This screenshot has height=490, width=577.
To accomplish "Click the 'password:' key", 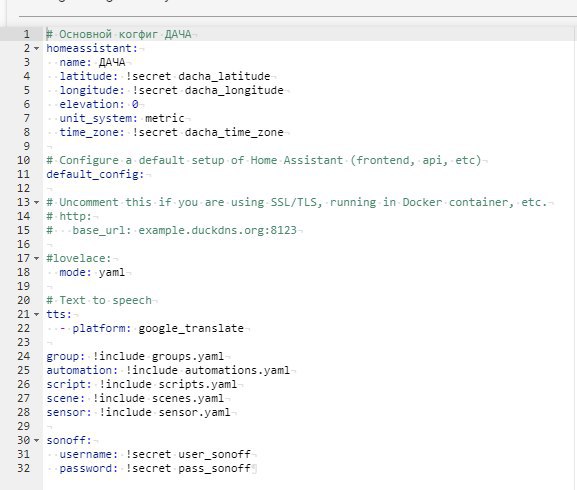I will pos(88,468).
